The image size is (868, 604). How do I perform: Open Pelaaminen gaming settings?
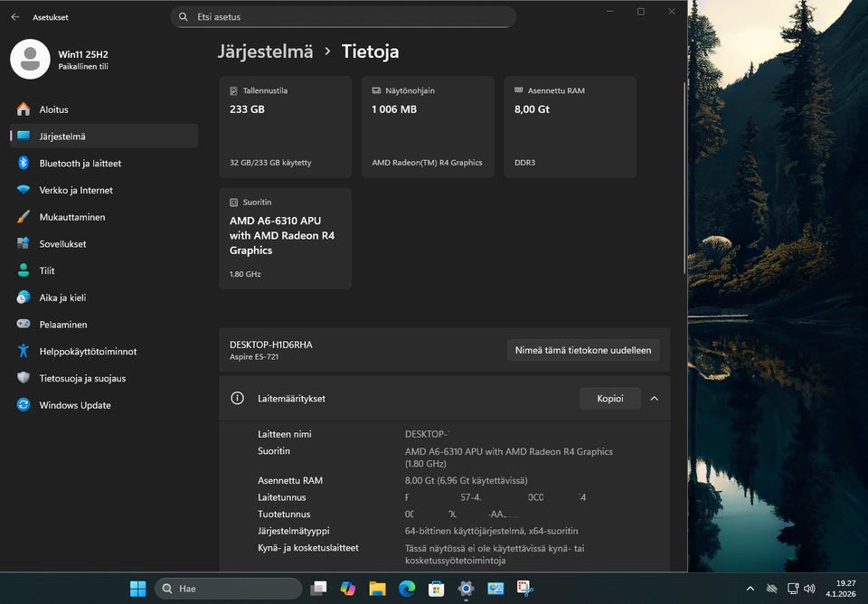tap(63, 325)
